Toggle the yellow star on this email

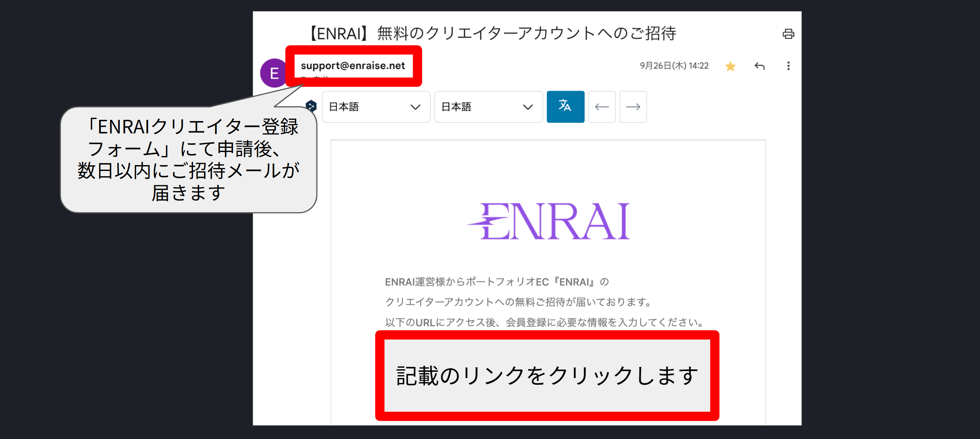(x=731, y=66)
